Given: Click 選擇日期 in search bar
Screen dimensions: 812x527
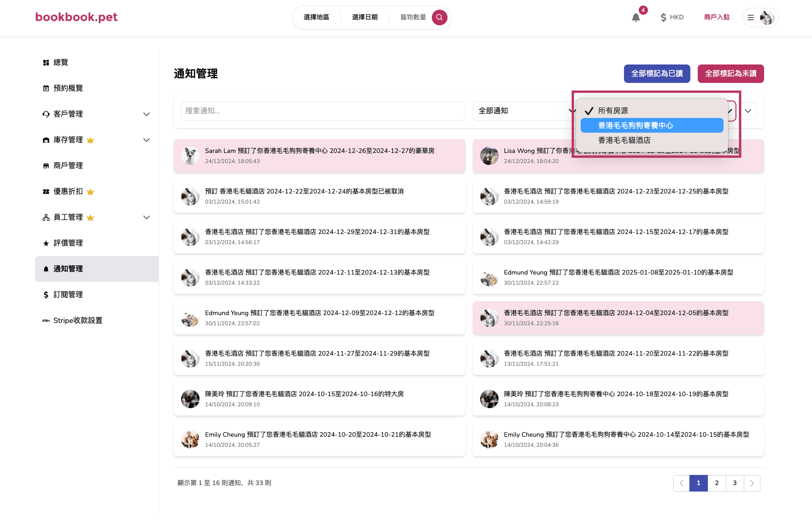Looking at the screenshot, I should [x=365, y=18].
